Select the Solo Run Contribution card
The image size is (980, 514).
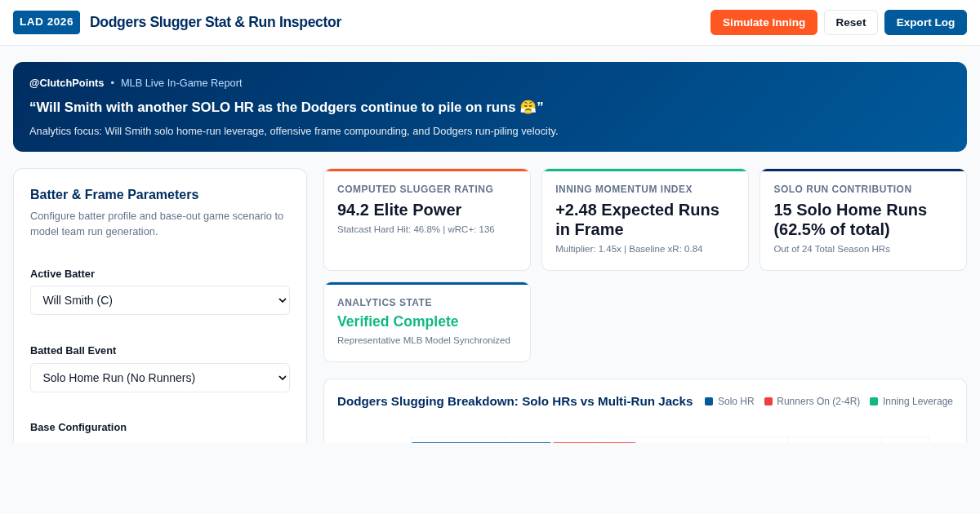(x=863, y=219)
